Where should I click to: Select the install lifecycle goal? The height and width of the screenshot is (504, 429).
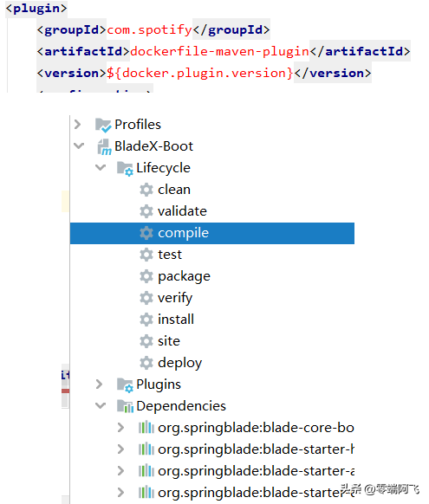[x=176, y=320]
